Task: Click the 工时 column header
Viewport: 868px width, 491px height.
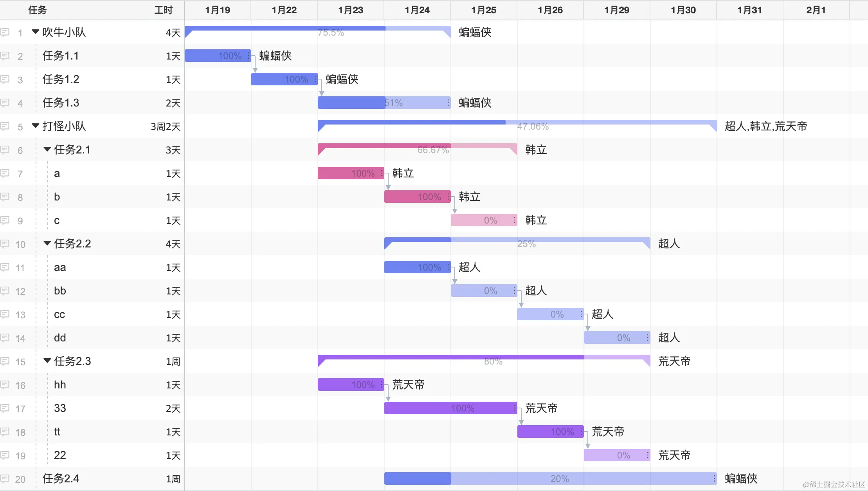Action: pyautogui.click(x=163, y=10)
